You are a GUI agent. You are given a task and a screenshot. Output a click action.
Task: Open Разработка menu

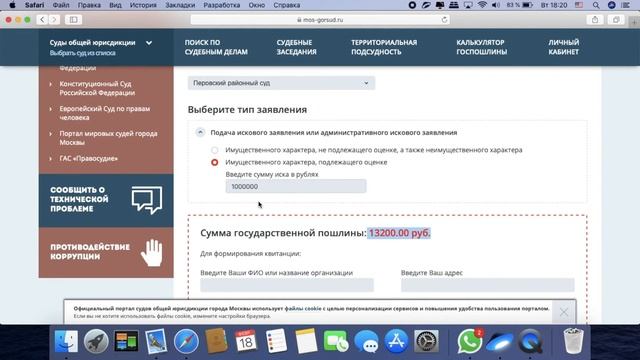pos(222,5)
